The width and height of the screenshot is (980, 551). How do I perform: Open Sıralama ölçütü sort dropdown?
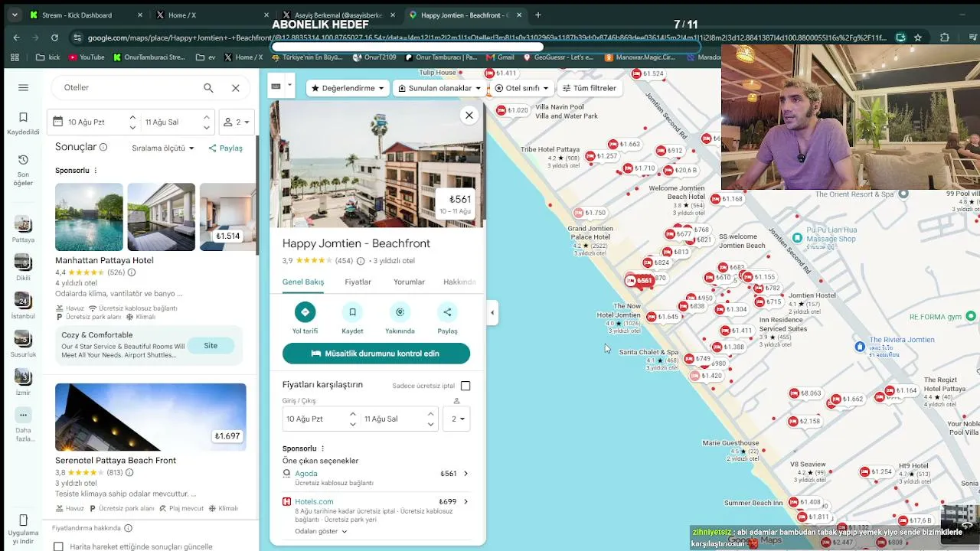[163, 148]
